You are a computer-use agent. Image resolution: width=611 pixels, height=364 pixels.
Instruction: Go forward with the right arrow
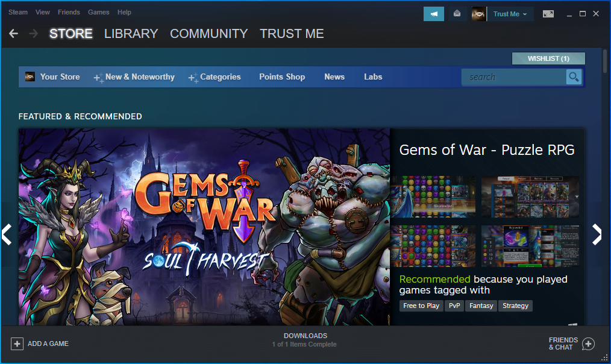click(34, 34)
